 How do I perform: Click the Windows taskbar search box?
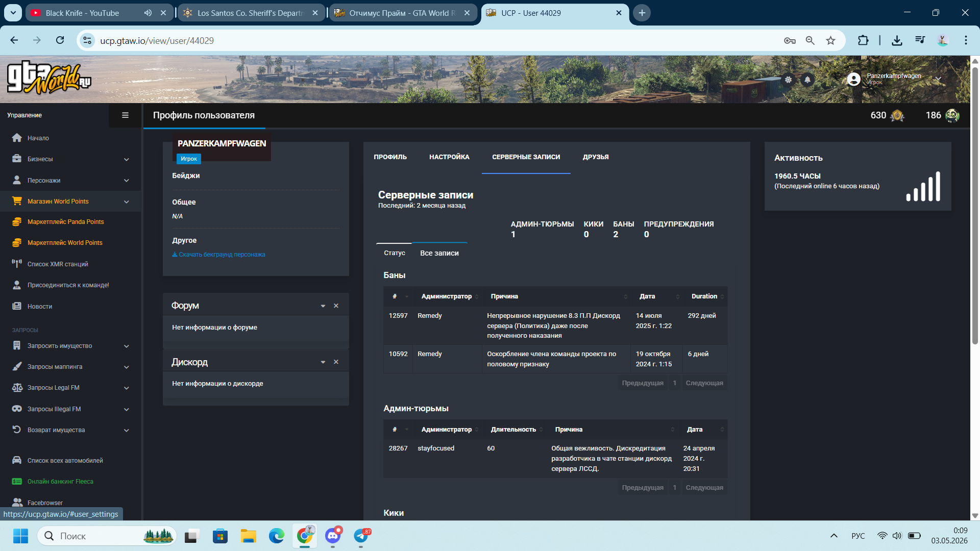pyautogui.click(x=107, y=536)
